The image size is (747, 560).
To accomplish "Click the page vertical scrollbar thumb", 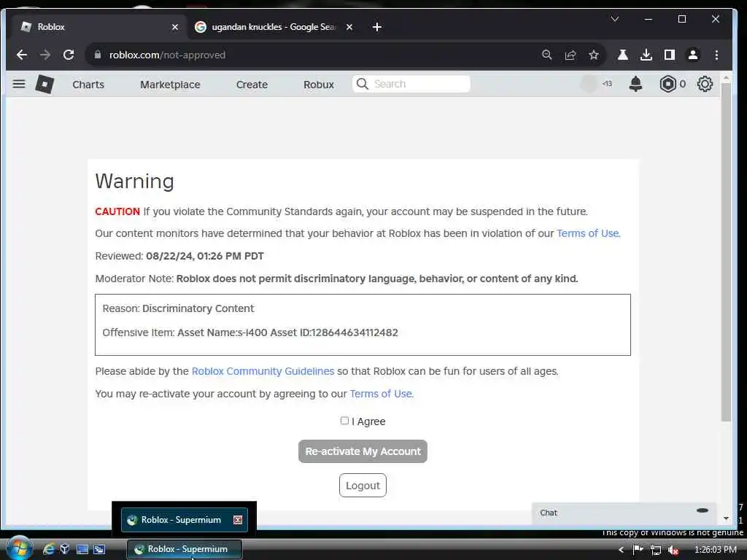I will pyautogui.click(x=726, y=252).
